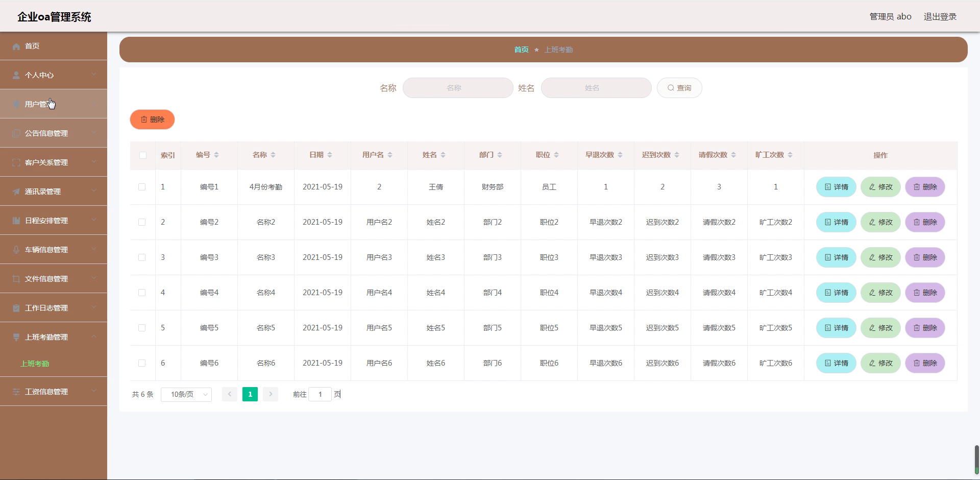Open 文件信息管理 in the sidebar
This screenshot has height=480, width=980.
(54, 279)
